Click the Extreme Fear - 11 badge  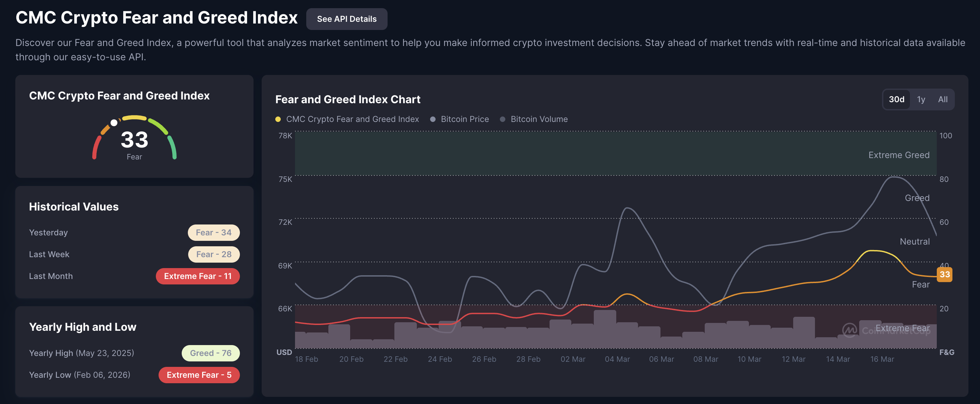pyautogui.click(x=197, y=276)
